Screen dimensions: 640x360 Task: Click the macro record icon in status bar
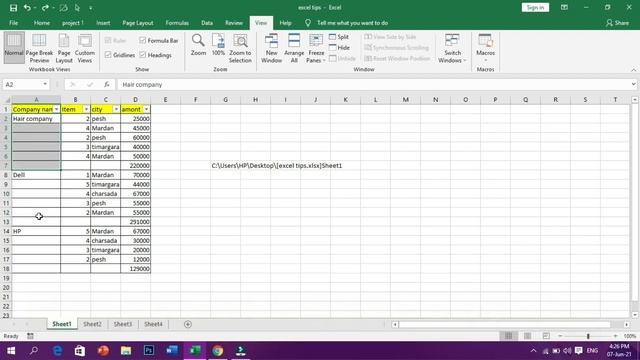coord(30,336)
